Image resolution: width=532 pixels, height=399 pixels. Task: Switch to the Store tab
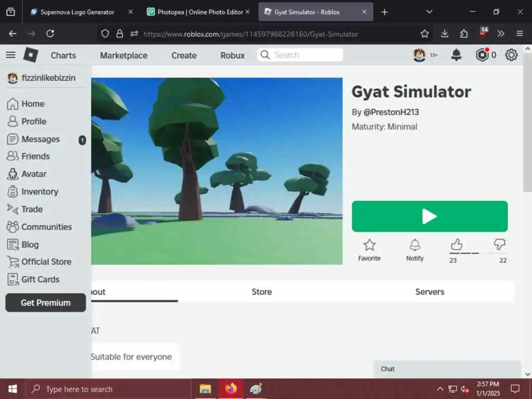coord(262,292)
